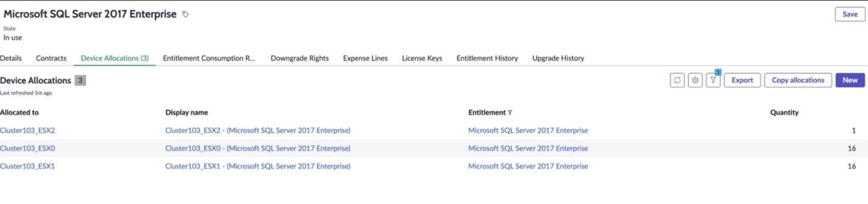
Task: Save the entitlement record
Action: pyautogui.click(x=850, y=14)
